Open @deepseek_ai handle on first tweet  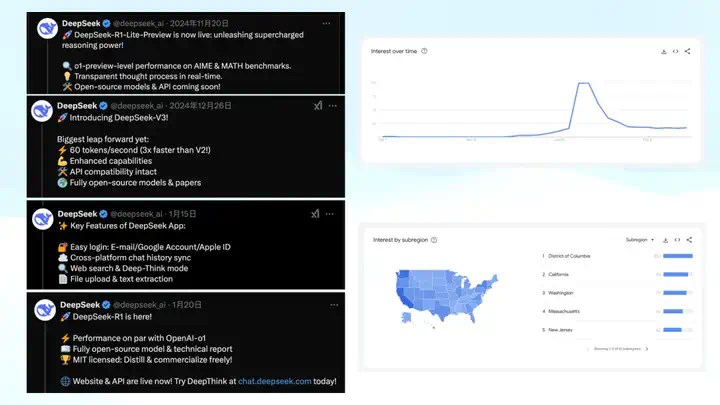tap(138, 23)
